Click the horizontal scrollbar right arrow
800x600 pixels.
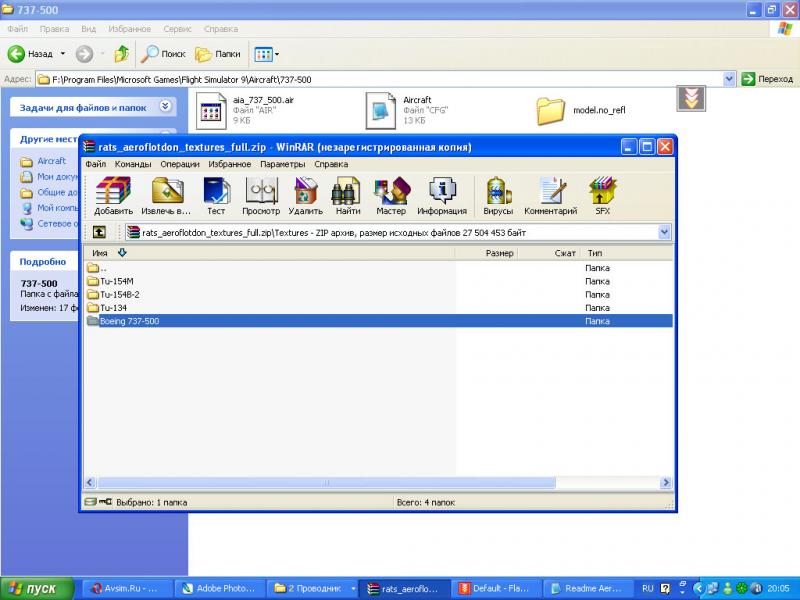[665, 482]
